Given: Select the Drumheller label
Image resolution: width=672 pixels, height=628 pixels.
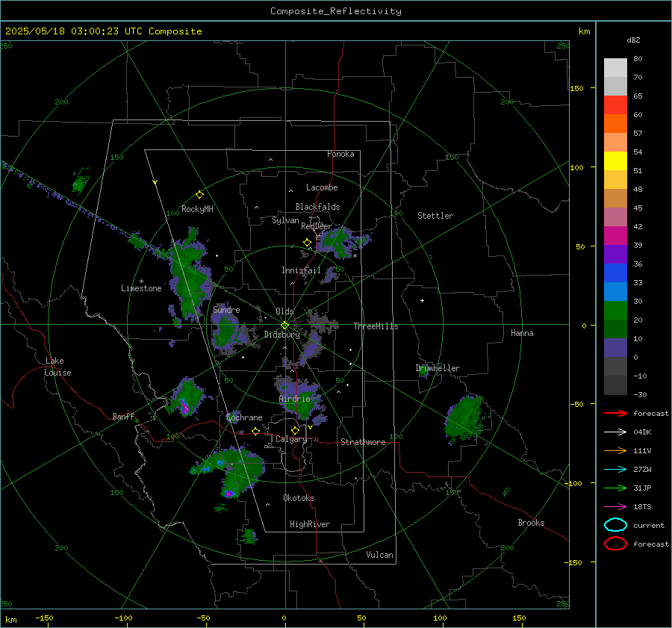Looking at the screenshot, I should click(x=438, y=368).
